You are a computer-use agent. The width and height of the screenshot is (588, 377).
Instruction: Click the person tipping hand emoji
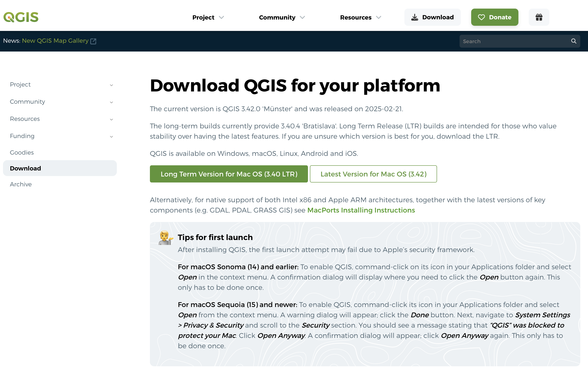(x=166, y=237)
